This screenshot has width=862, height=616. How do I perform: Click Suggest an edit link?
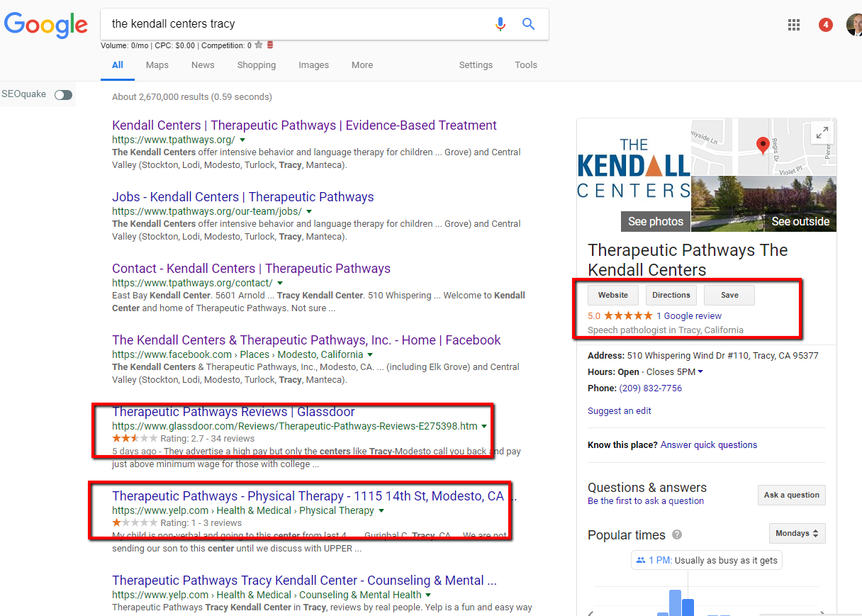[x=620, y=411]
